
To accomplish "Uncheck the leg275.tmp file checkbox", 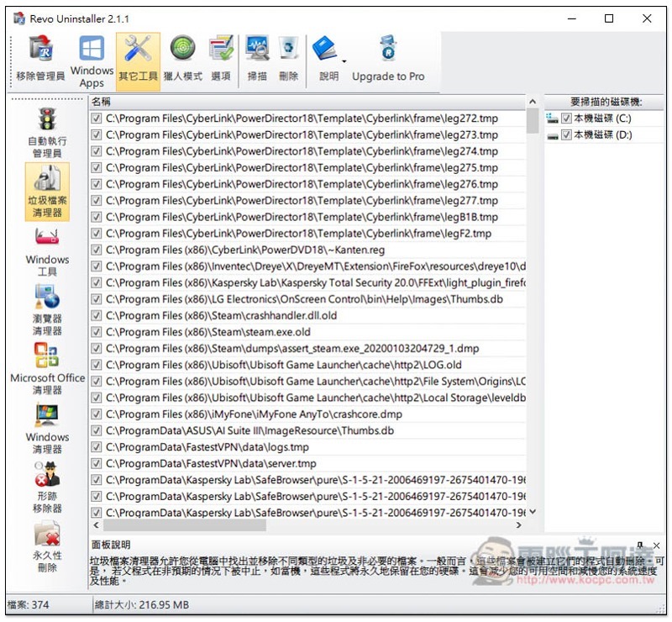I will (x=97, y=168).
